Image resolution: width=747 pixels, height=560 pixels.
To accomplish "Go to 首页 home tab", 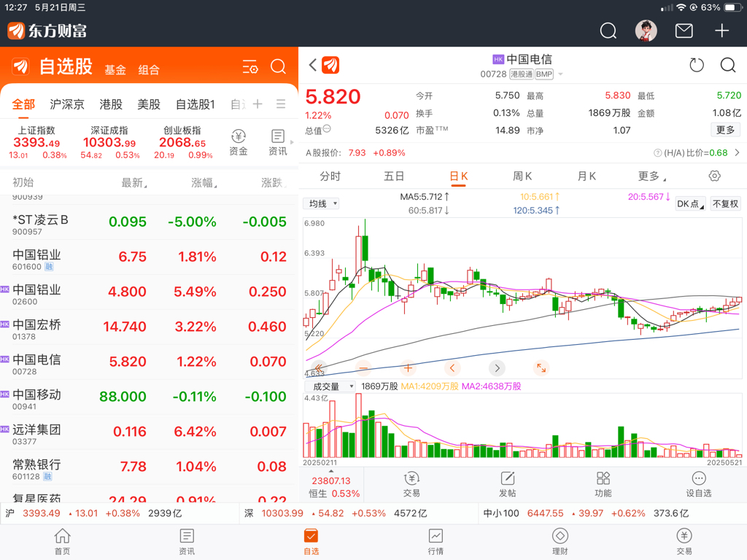I will pyautogui.click(x=63, y=542).
